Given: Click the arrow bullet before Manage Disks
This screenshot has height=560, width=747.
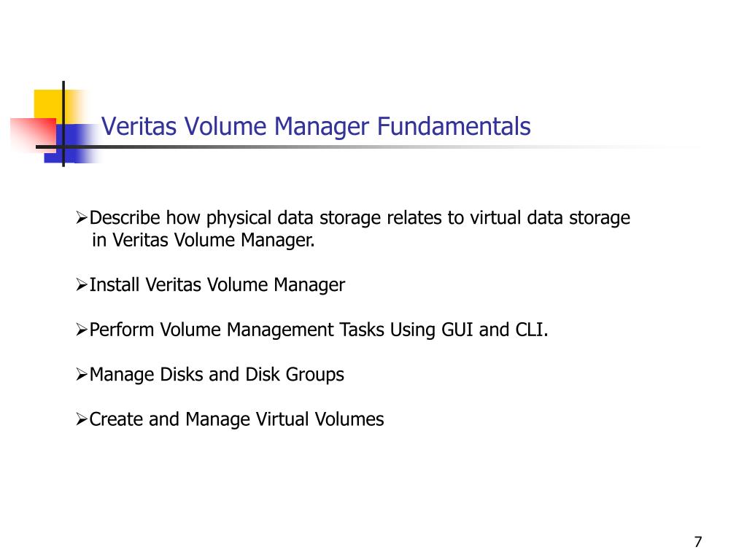Looking at the screenshot, I should (82, 374).
